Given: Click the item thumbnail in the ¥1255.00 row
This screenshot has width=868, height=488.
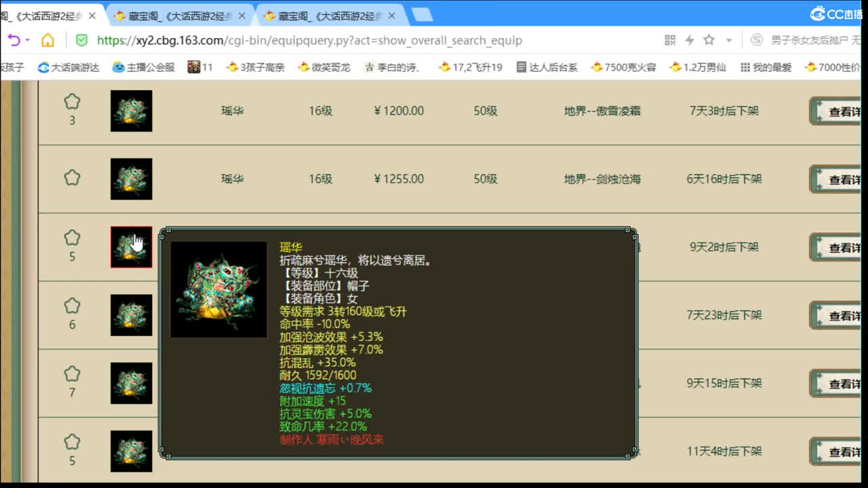Looking at the screenshot, I should tap(132, 179).
